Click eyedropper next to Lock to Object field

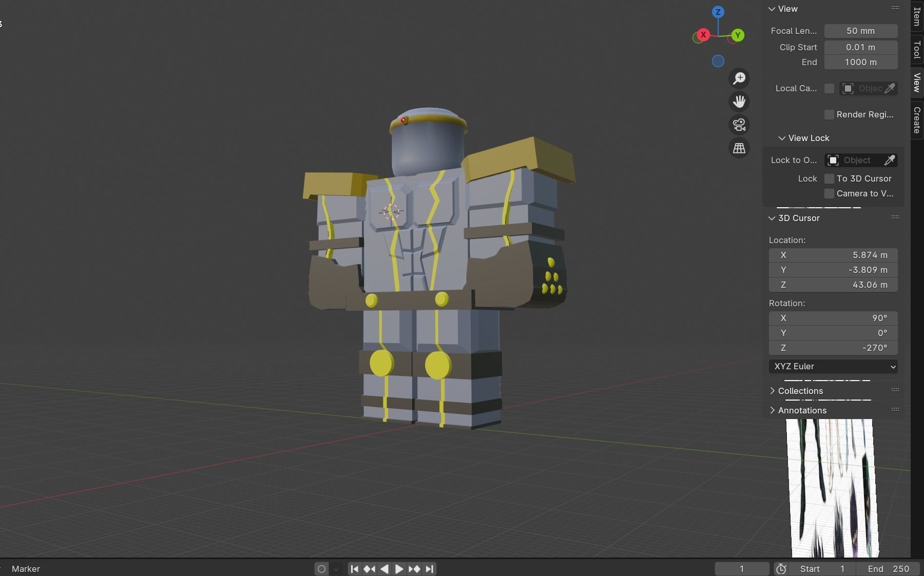click(890, 160)
